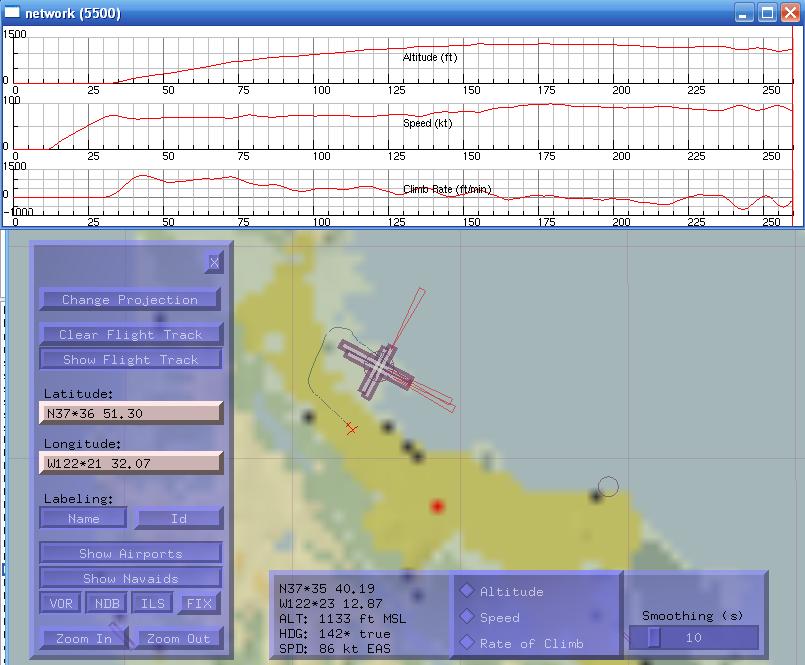
Task: Close the map options panel with X
Action: coord(213,262)
